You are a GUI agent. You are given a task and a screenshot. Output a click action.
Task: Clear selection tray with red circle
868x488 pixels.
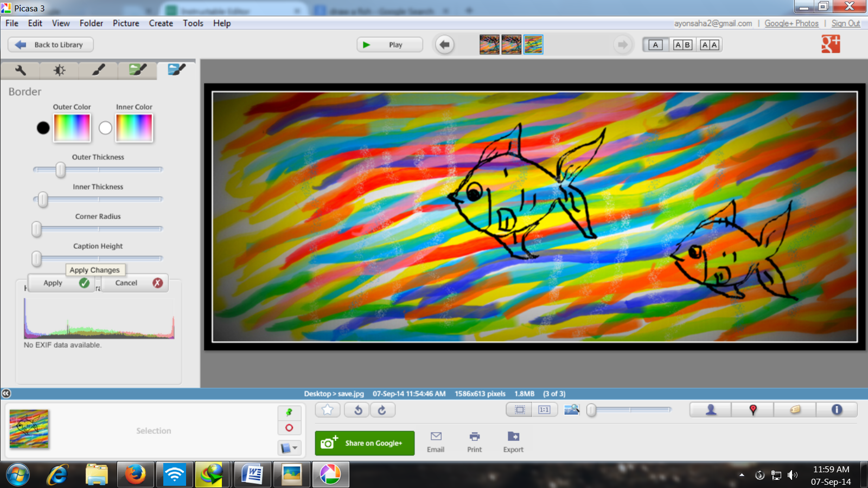click(289, 428)
